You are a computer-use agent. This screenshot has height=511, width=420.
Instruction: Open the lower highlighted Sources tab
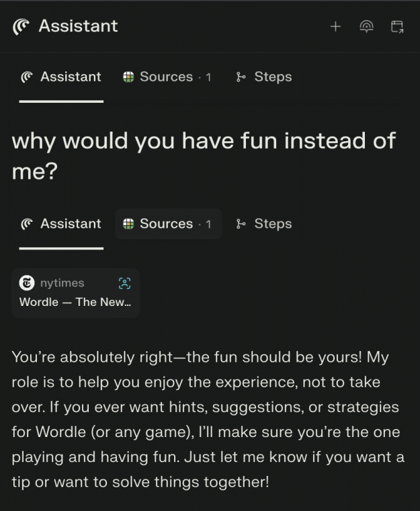(x=168, y=224)
